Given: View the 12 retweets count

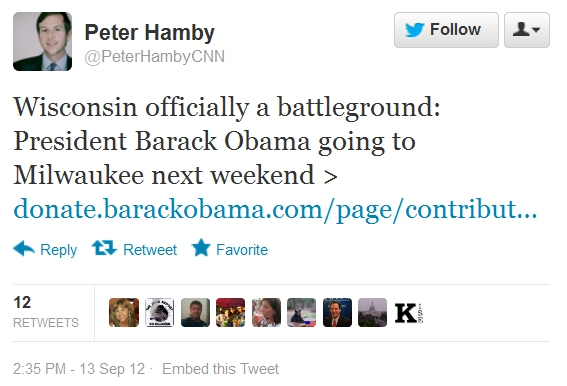Looking at the screenshot, I should pyautogui.click(x=46, y=312).
